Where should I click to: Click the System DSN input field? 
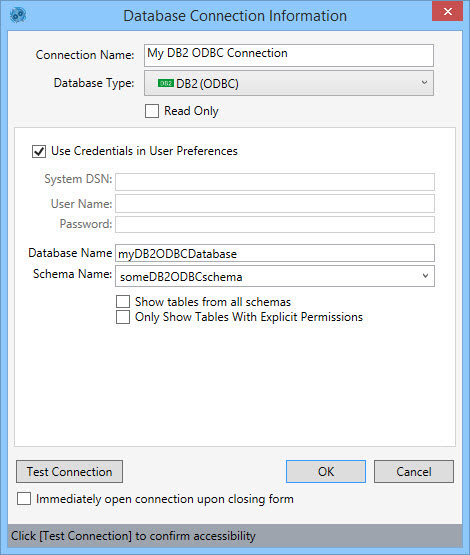click(275, 182)
